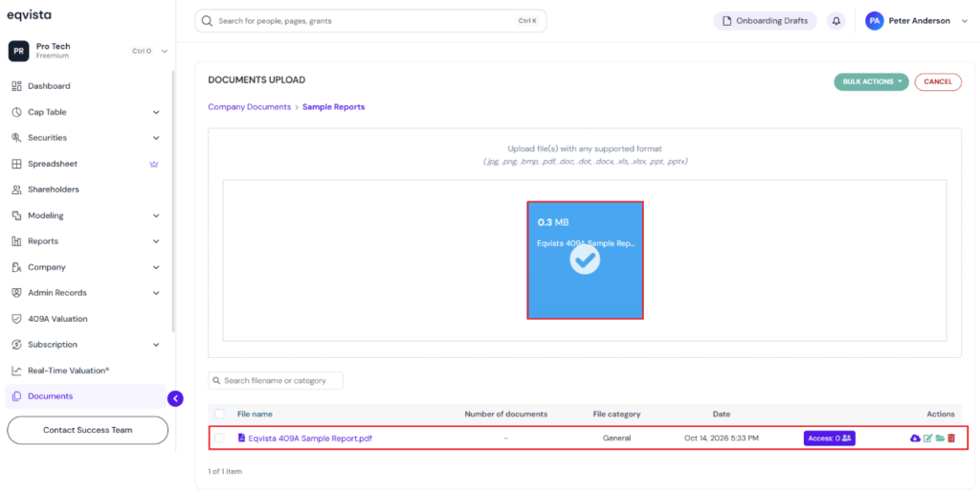Click the 1 of 1 item text
Viewport: 980px width, 496px height.
[225, 472]
